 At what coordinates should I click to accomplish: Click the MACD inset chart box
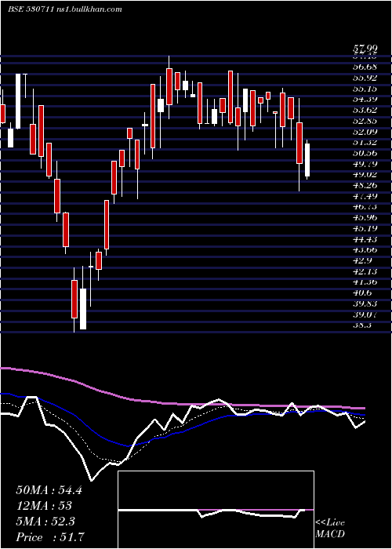point(216,510)
